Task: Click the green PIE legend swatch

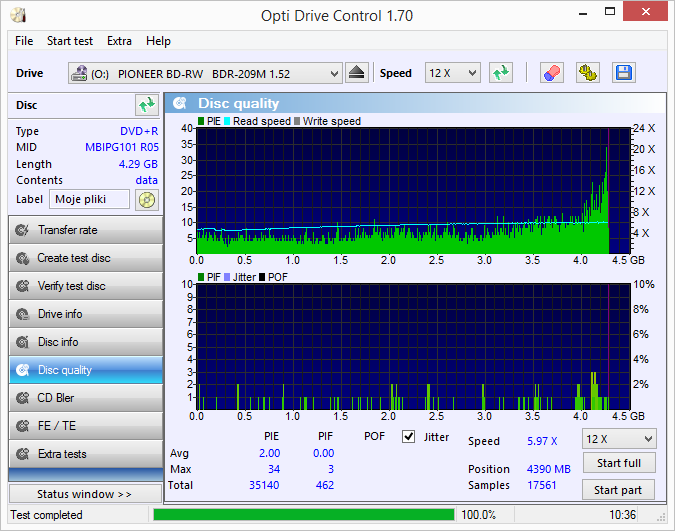Action: tap(201, 121)
